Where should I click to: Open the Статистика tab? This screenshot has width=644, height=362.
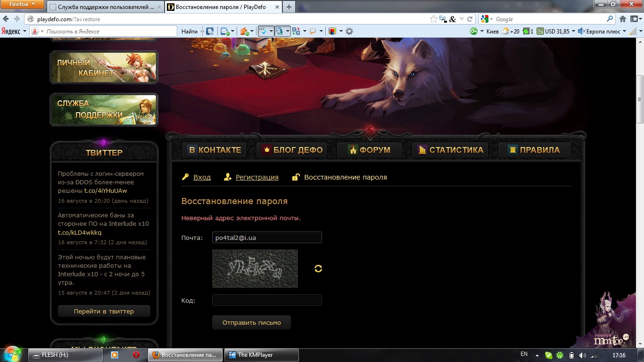(450, 150)
